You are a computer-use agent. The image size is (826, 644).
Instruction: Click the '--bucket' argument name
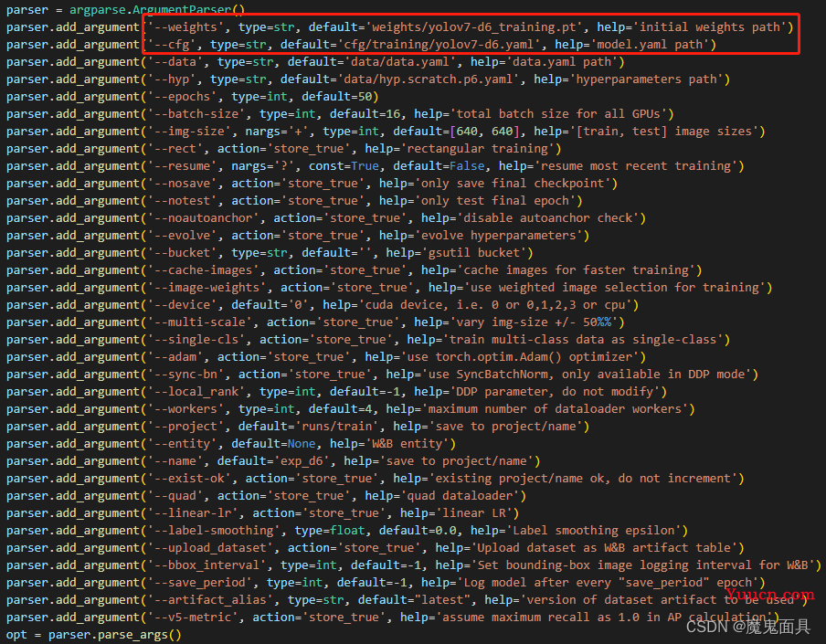click(x=182, y=253)
